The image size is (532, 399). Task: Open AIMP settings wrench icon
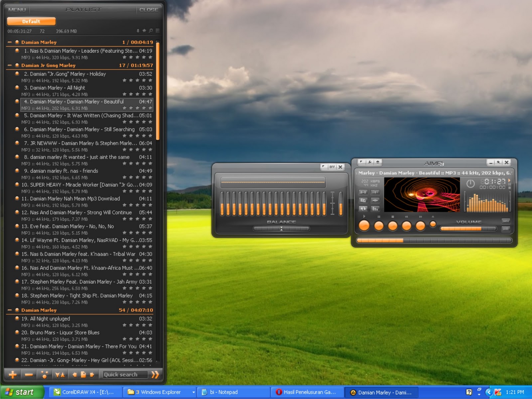coord(369,162)
